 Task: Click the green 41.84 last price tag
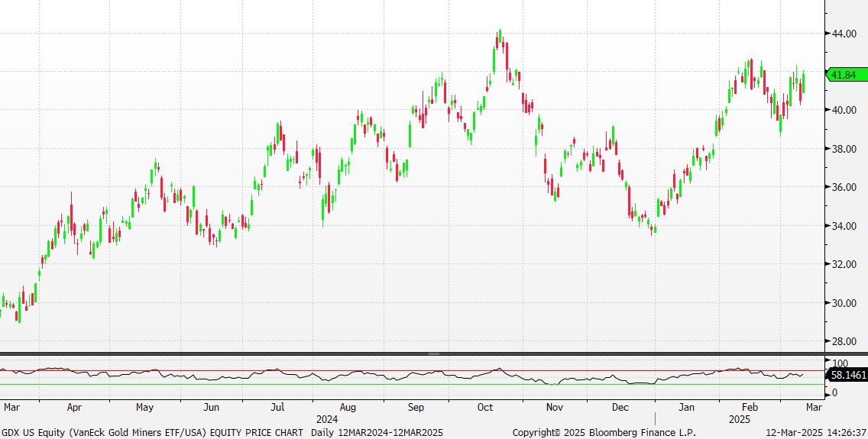point(847,75)
